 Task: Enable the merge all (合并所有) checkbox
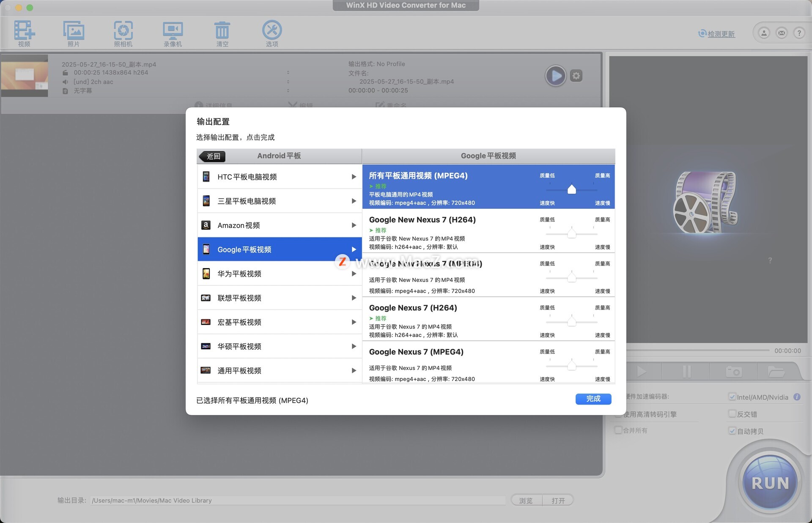618,430
